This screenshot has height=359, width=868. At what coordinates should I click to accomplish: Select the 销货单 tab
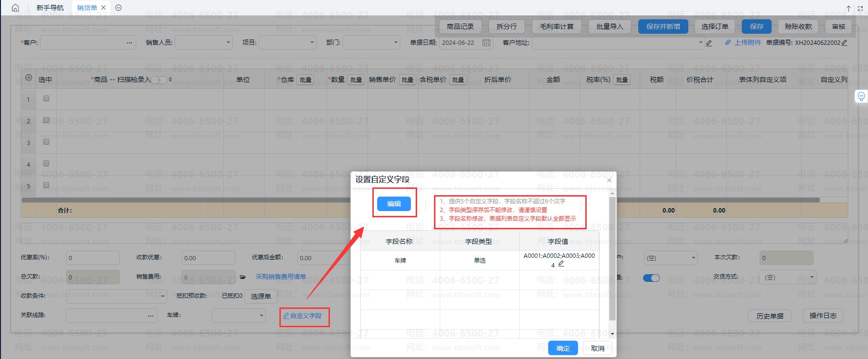[x=87, y=8]
